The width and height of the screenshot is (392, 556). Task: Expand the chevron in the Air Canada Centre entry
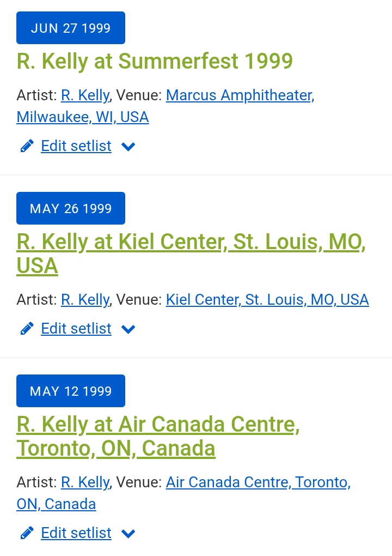pos(128,534)
